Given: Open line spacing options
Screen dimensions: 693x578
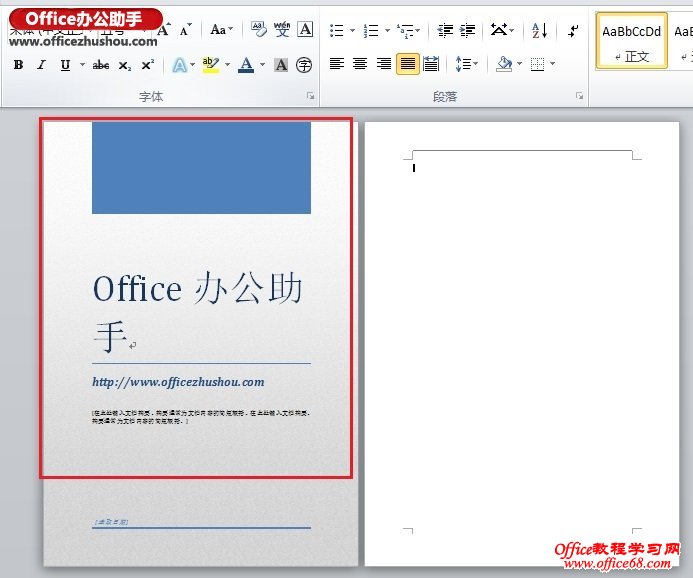Looking at the screenshot, I should coord(466,64).
